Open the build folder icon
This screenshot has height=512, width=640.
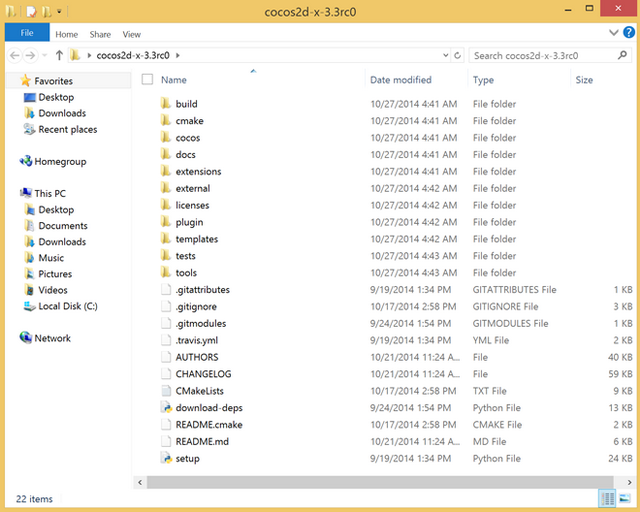coord(165,104)
